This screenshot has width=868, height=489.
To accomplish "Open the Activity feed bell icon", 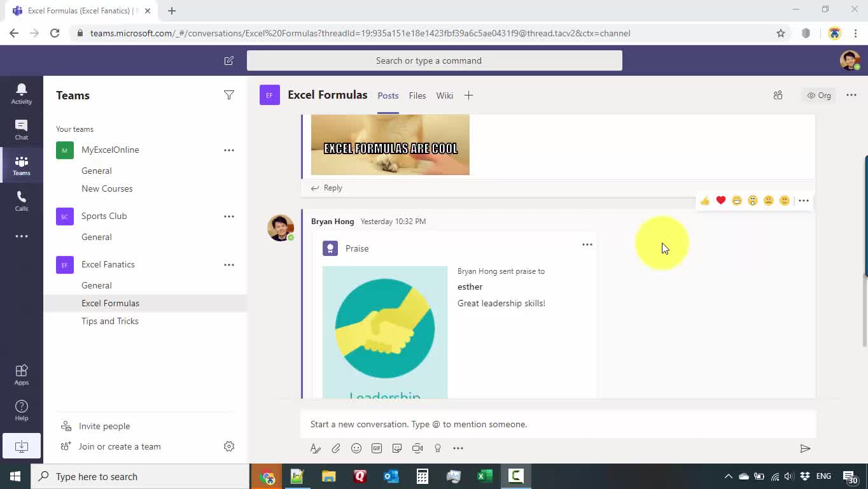I will tap(21, 93).
